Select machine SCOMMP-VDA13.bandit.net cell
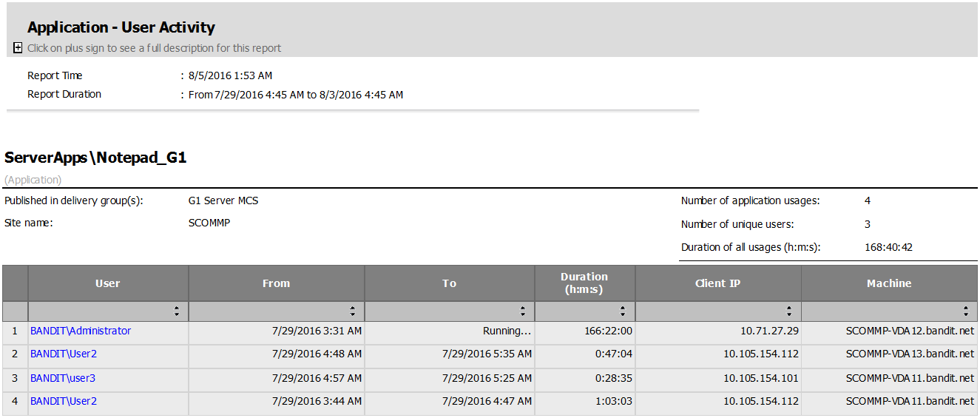 [x=910, y=354]
